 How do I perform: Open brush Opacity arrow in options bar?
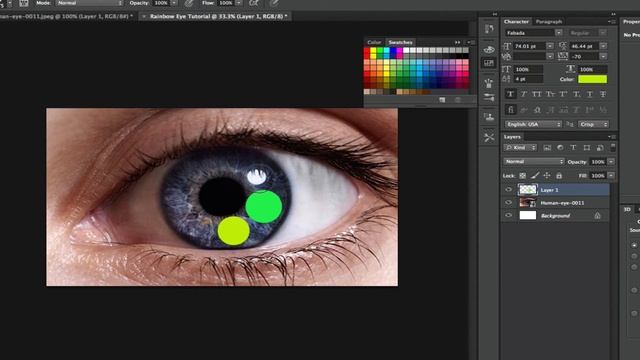click(174, 3)
